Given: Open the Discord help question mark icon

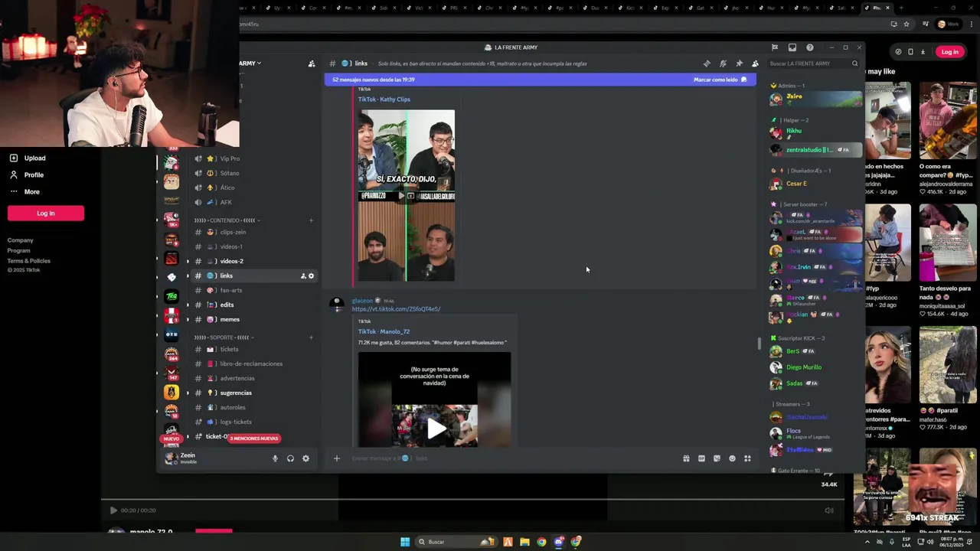Looking at the screenshot, I should coord(810,47).
